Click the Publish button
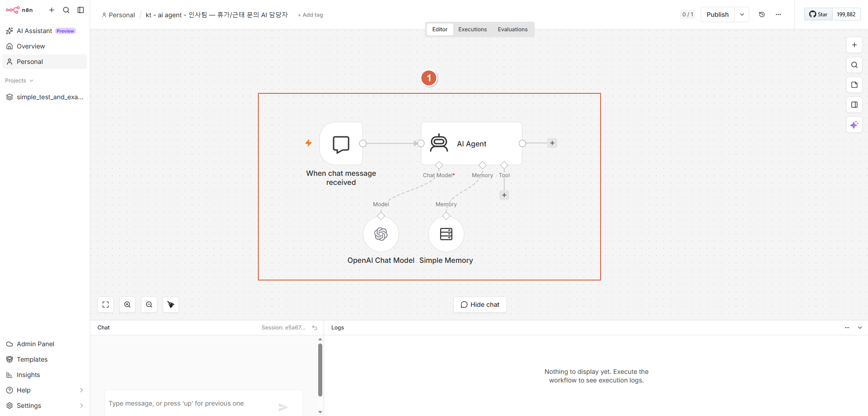868x416 pixels. 718,15
